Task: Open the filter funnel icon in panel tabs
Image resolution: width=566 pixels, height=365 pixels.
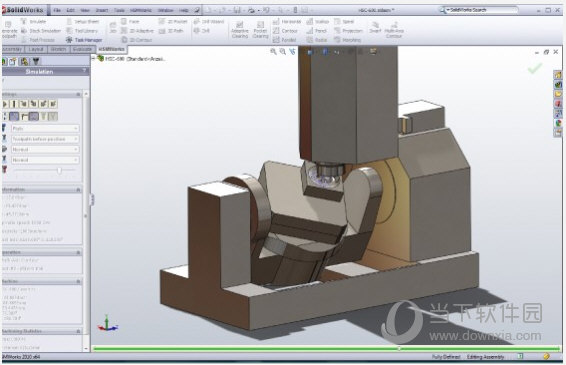Action: tap(36, 61)
